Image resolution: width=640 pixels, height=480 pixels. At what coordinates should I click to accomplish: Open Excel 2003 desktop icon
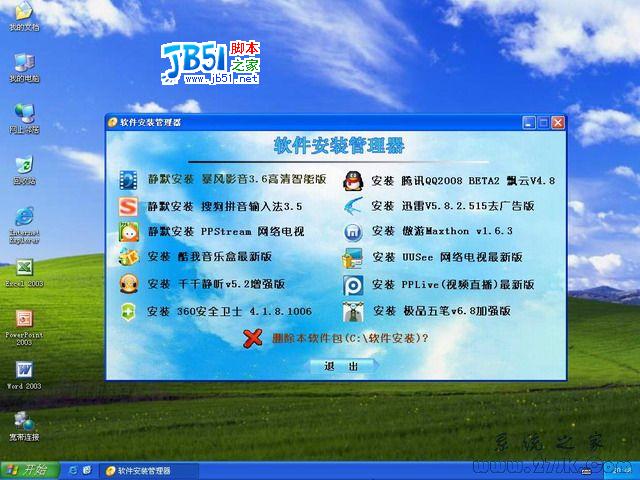[x=24, y=273]
